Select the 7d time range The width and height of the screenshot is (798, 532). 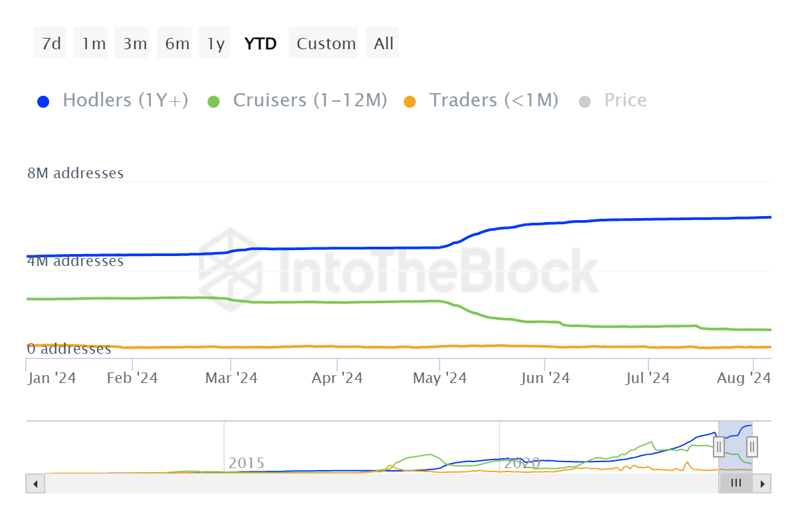51,44
